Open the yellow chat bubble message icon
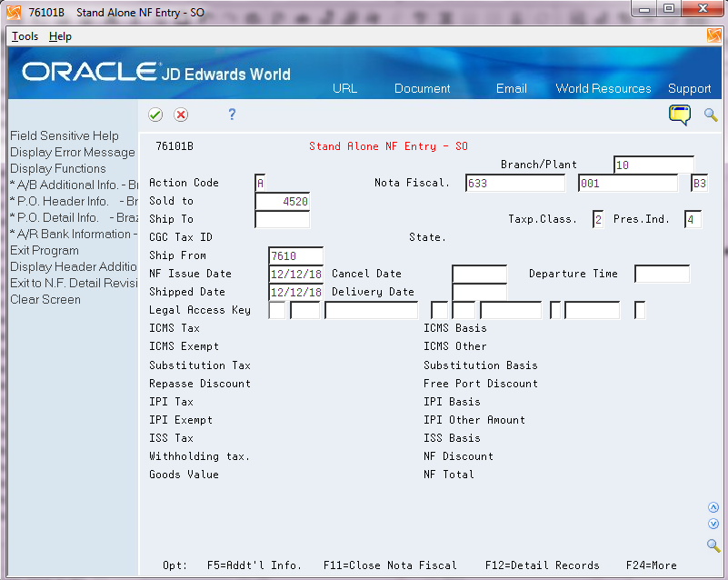This screenshot has height=580, width=728. point(680,115)
